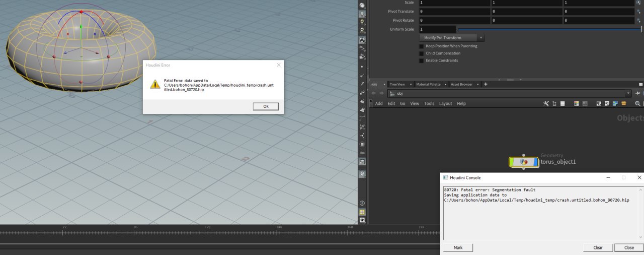Click the grid layout icon in network toolbar
The height and width of the screenshot is (255, 644).
click(x=585, y=103)
